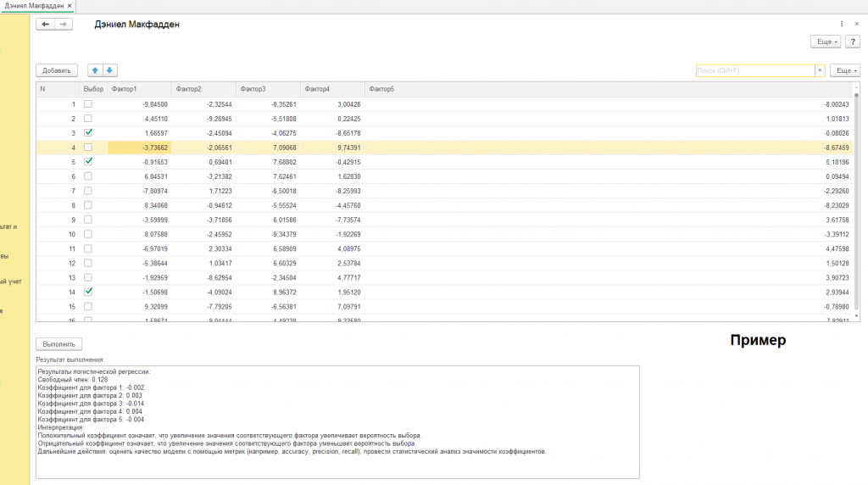This screenshot has height=485, width=868.
Task: Move row down with blue down arrow
Action: click(109, 70)
